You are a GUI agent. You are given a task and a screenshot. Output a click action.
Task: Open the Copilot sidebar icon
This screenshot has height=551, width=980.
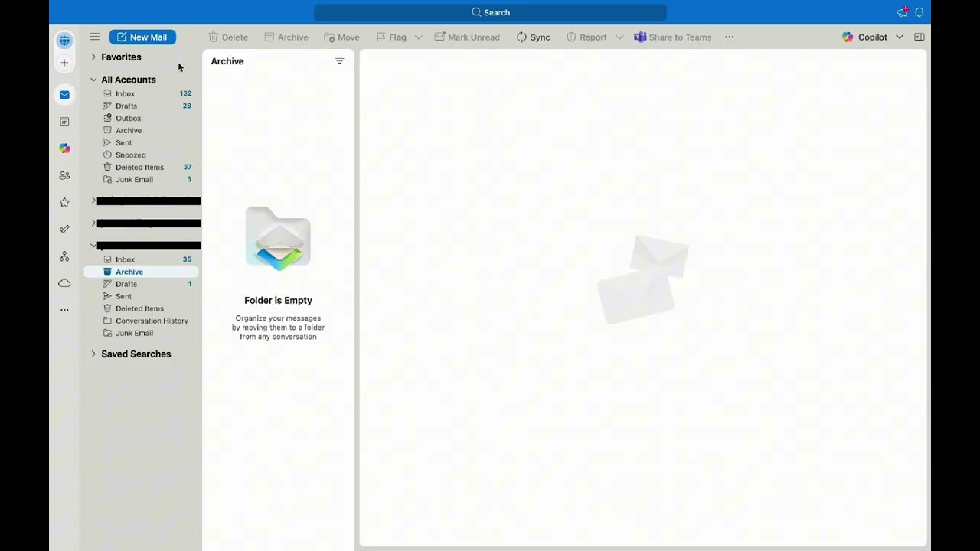64,148
